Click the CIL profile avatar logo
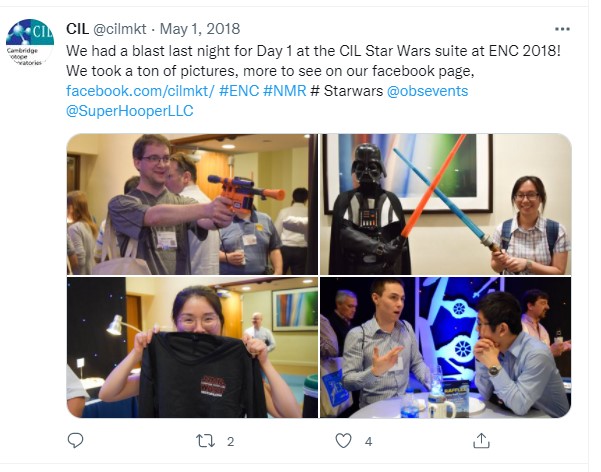The height and width of the screenshot is (472, 601). [30, 43]
